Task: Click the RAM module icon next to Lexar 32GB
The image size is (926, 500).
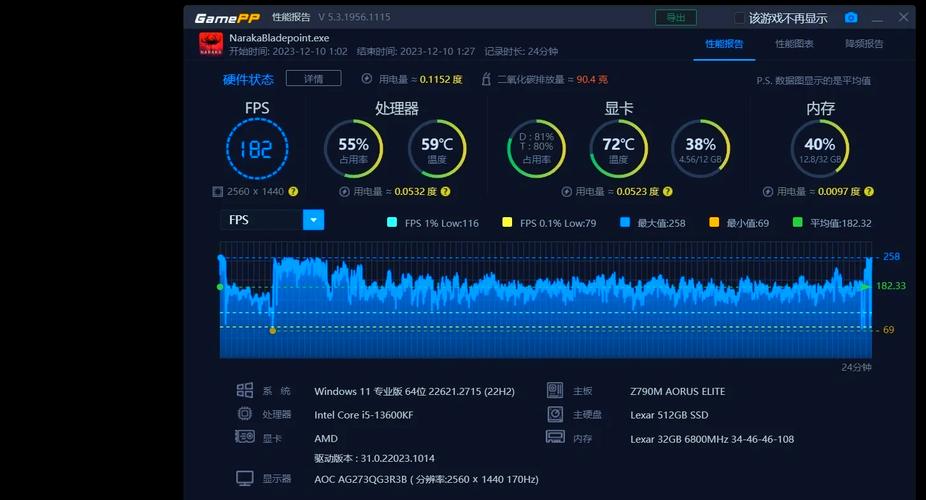Action: click(555, 437)
